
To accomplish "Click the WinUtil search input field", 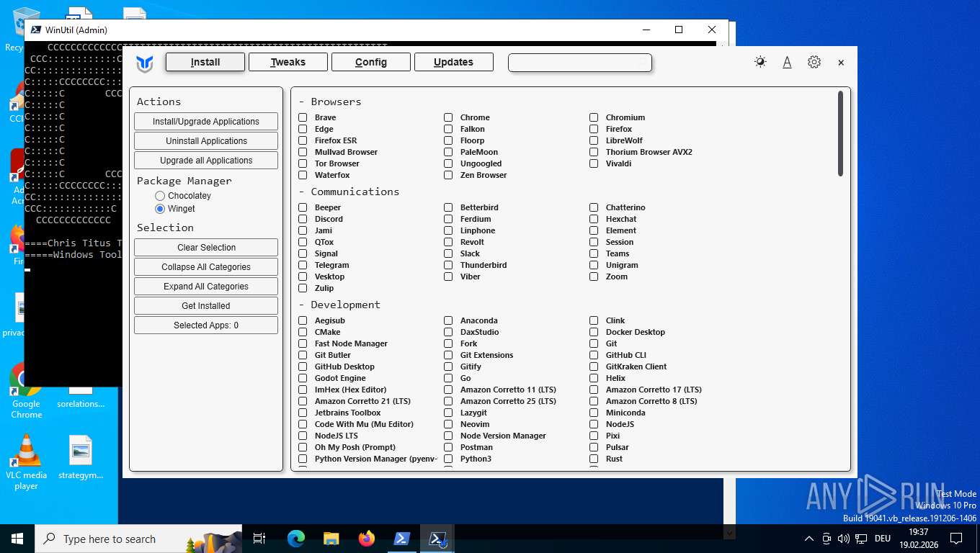I will (580, 63).
